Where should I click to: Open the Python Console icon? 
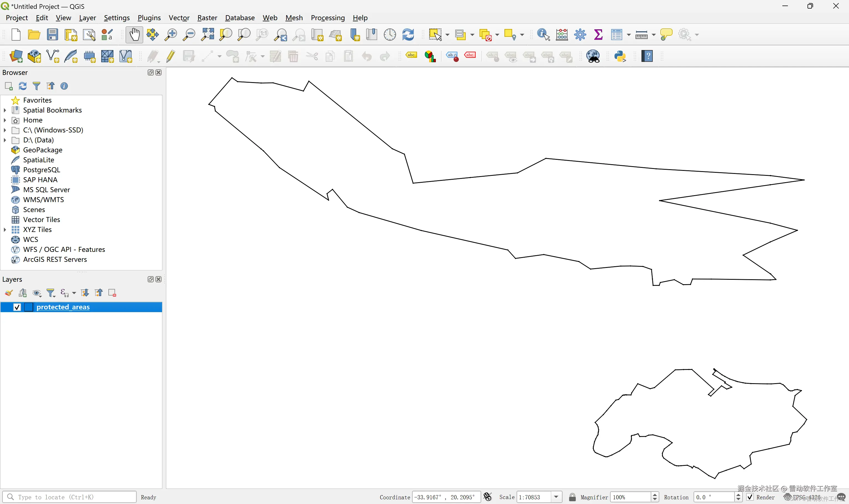point(620,56)
